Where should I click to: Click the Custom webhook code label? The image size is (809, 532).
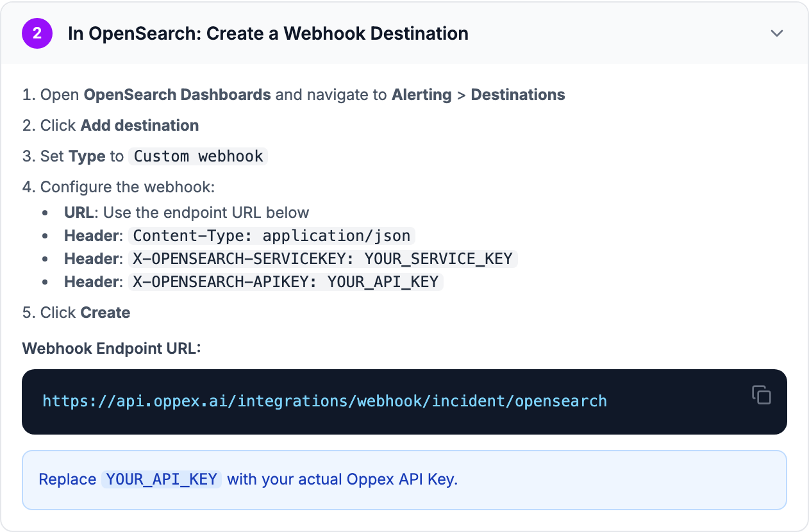[x=199, y=156]
